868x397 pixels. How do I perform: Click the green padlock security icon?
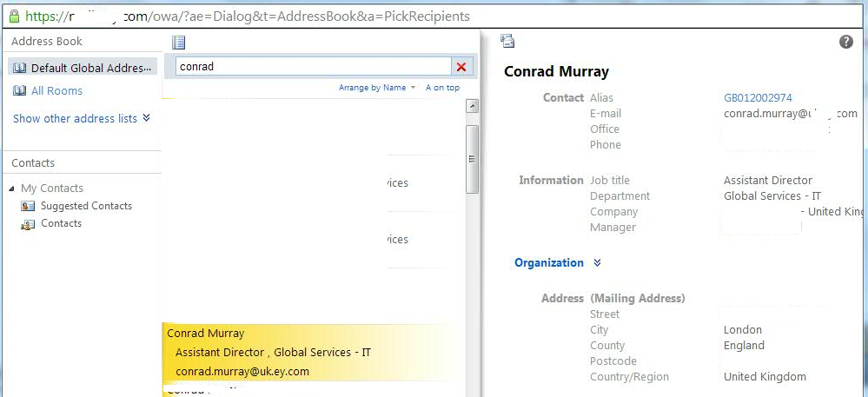tap(15, 17)
